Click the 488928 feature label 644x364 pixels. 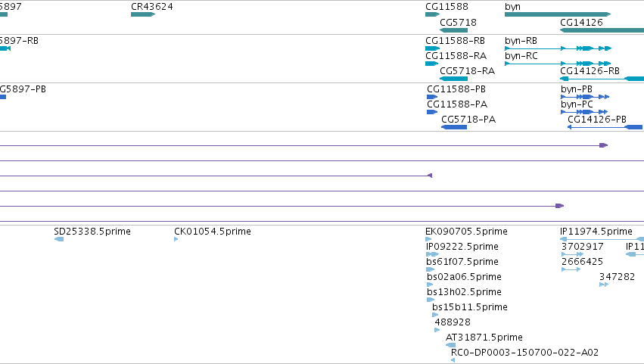coord(453,322)
